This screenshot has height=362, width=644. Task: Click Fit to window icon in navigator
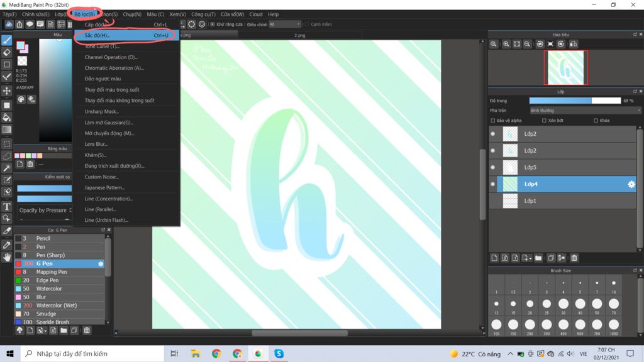click(517, 44)
